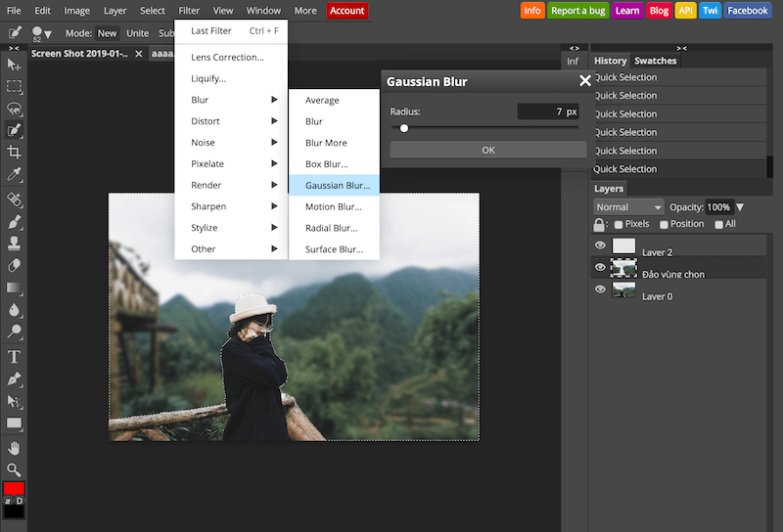Screen dimensions: 783x532
Task: Click the black background color swatch
Action: [x=14, y=511]
